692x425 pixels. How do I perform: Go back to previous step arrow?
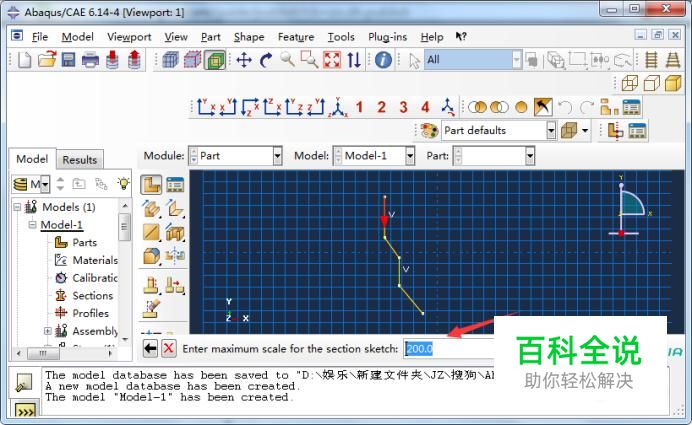point(150,348)
